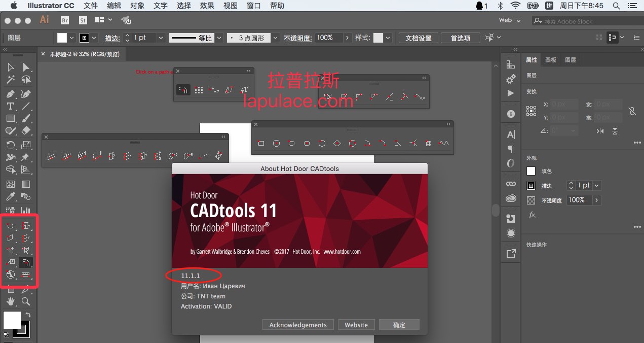The height and width of the screenshot is (343, 644).
Task: Switch to the 画板 tab
Action: [x=551, y=60]
